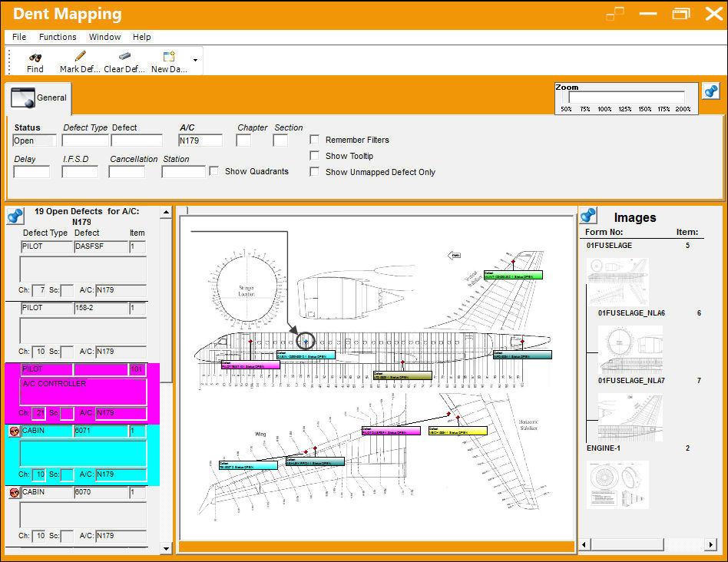Select the 01FUSELAGE image thumbnail

tap(617, 282)
